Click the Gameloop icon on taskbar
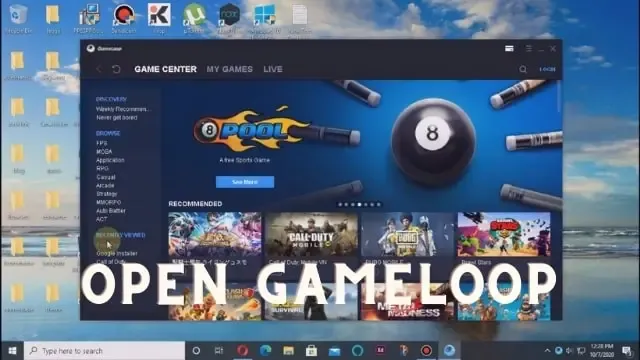The width and height of the screenshot is (640, 360). pos(449,350)
